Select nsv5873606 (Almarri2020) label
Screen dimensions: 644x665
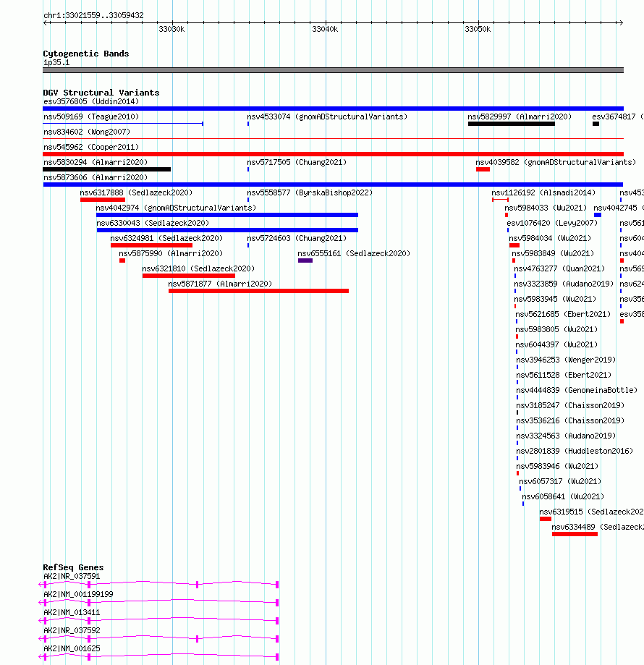[x=96, y=178]
